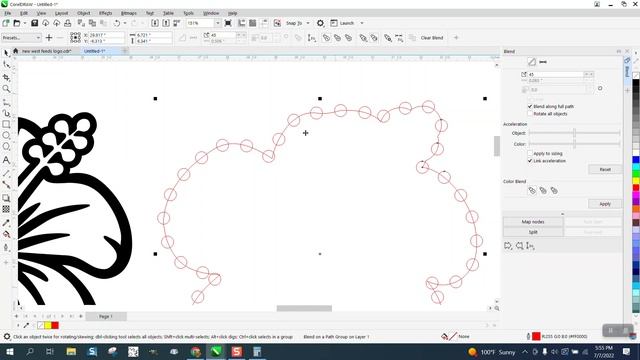Pick the red swatch in document palette
The height and width of the screenshot is (360, 640).
coord(55,325)
